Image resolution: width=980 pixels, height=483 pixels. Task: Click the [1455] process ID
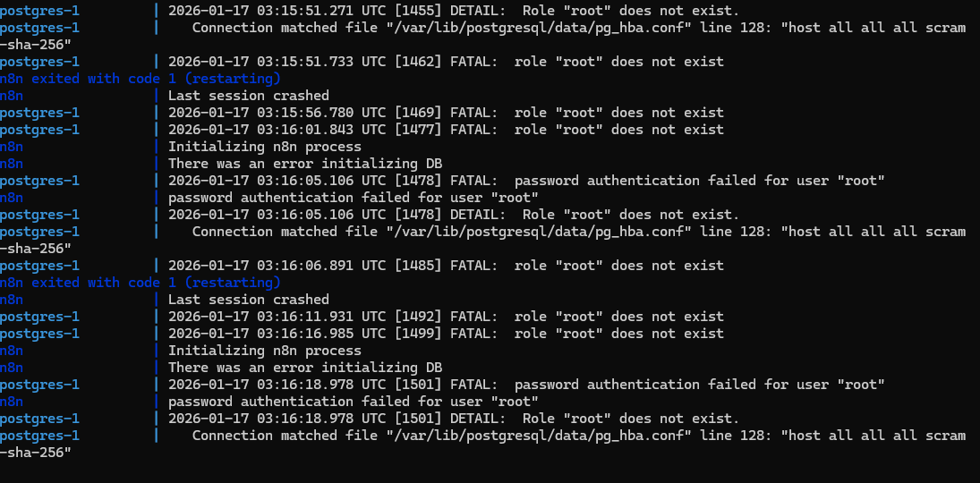pos(418,11)
